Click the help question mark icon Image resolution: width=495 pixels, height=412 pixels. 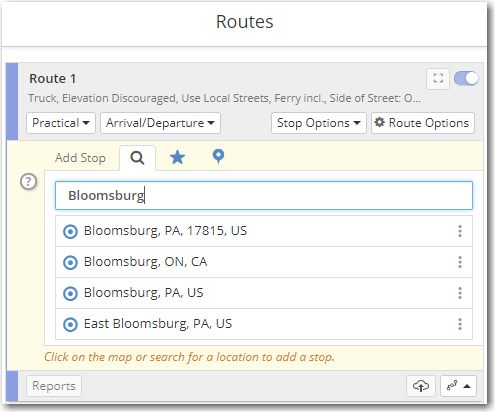click(x=28, y=182)
